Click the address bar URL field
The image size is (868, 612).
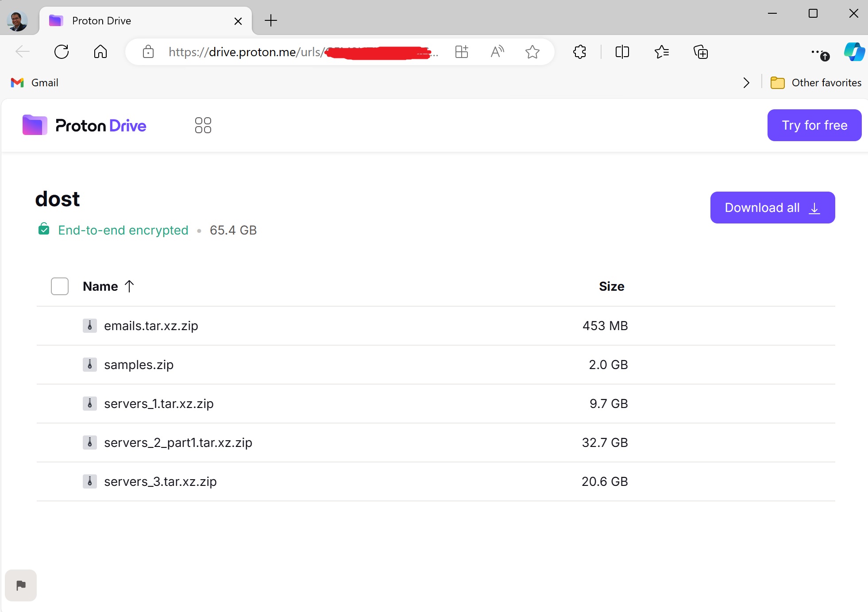coord(266,52)
